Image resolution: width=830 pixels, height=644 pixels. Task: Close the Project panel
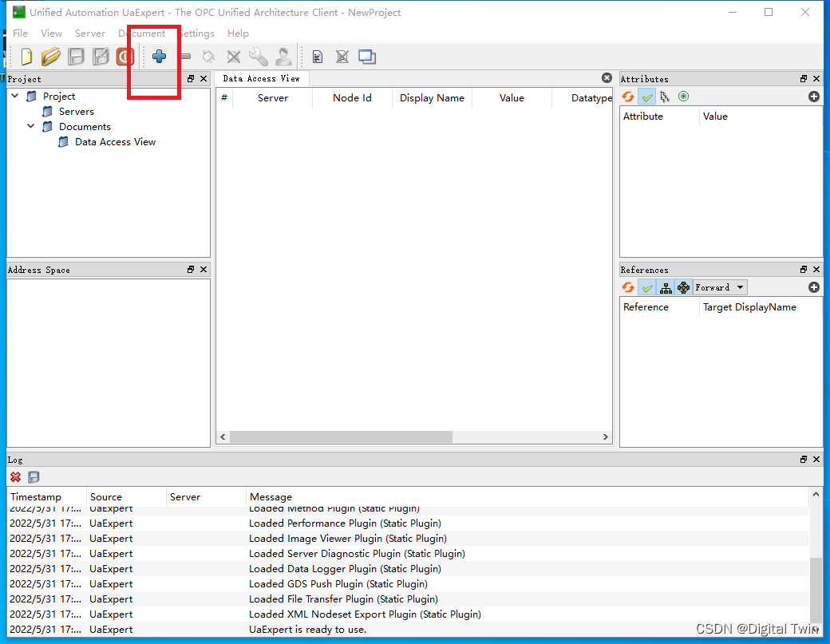204,79
